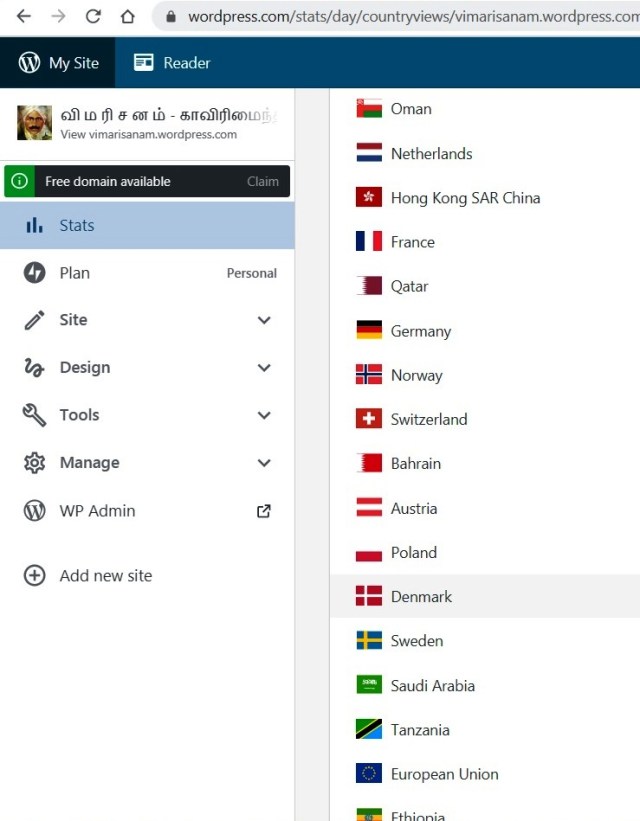Go back with the browser back arrow
Viewport: 640px width, 821px height.
(24, 16)
